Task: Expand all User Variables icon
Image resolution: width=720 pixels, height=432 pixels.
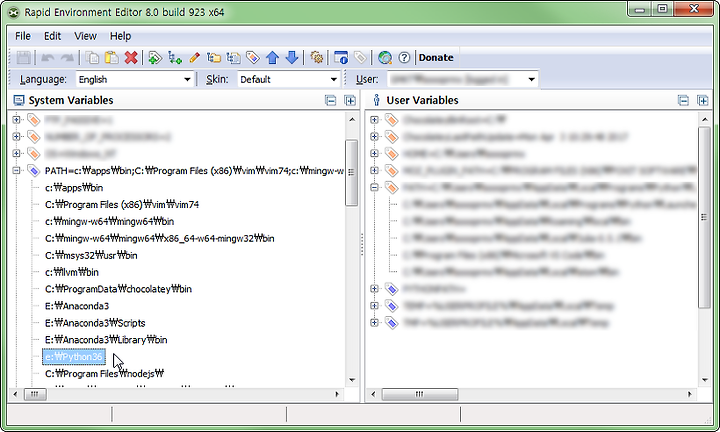Action: [703, 100]
